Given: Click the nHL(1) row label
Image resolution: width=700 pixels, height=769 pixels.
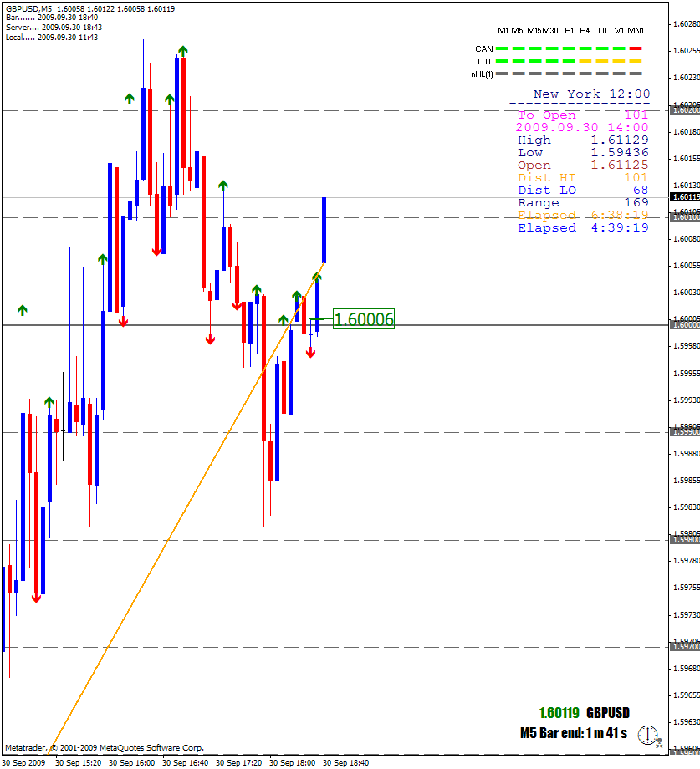Looking at the screenshot, I should 482,74.
